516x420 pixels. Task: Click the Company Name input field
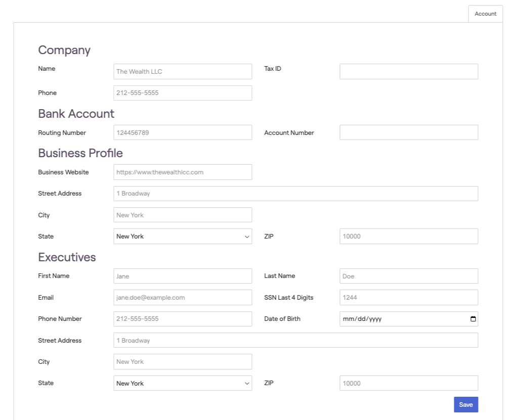click(183, 71)
